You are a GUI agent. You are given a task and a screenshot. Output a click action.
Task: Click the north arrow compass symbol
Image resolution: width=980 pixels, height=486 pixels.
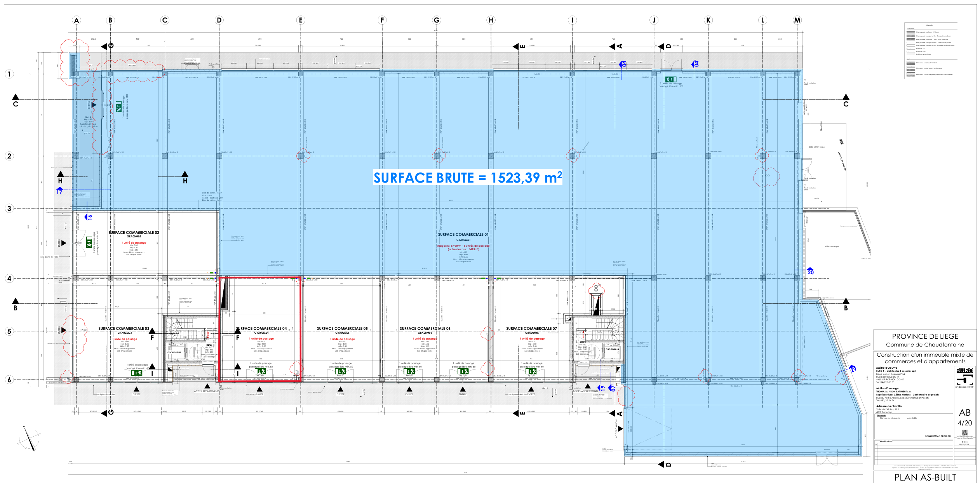point(30,439)
